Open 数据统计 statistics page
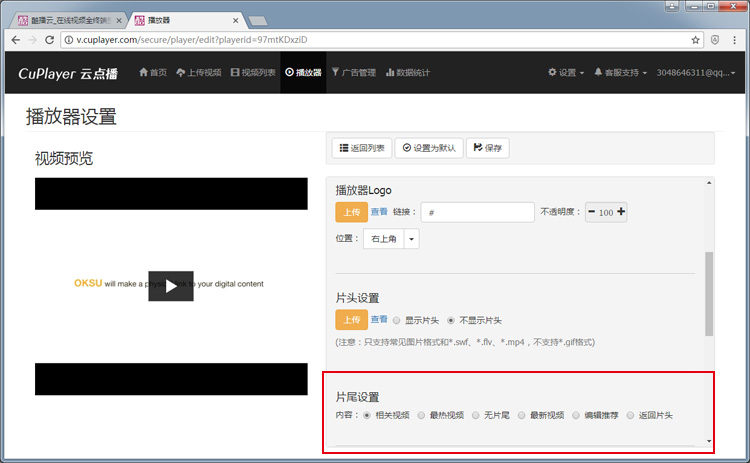Viewport: 750px width, 463px height. pos(408,73)
